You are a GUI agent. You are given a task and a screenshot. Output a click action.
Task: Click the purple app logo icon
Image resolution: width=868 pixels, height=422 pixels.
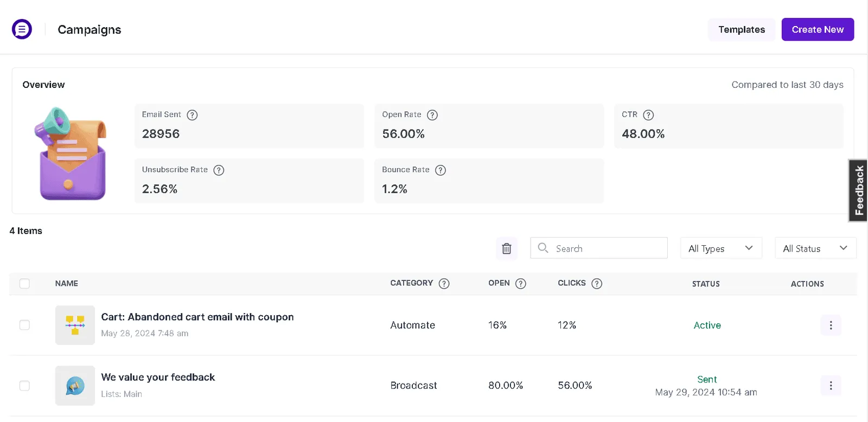(22, 29)
